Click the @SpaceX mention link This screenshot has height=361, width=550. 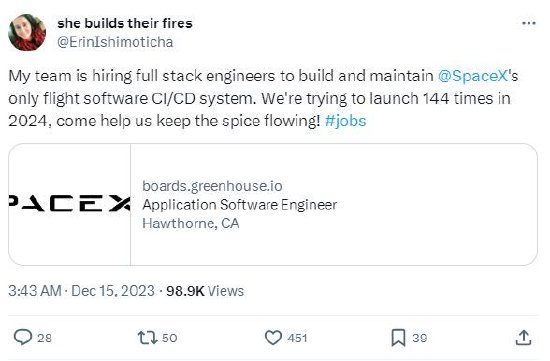point(473,76)
